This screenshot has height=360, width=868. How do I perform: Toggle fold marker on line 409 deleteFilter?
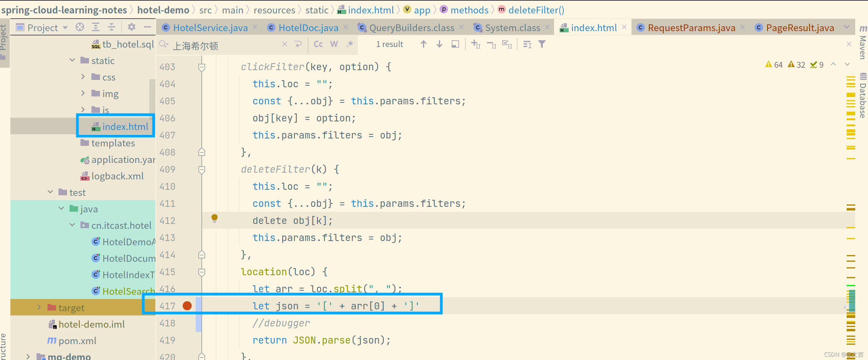[x=201, y=170]
